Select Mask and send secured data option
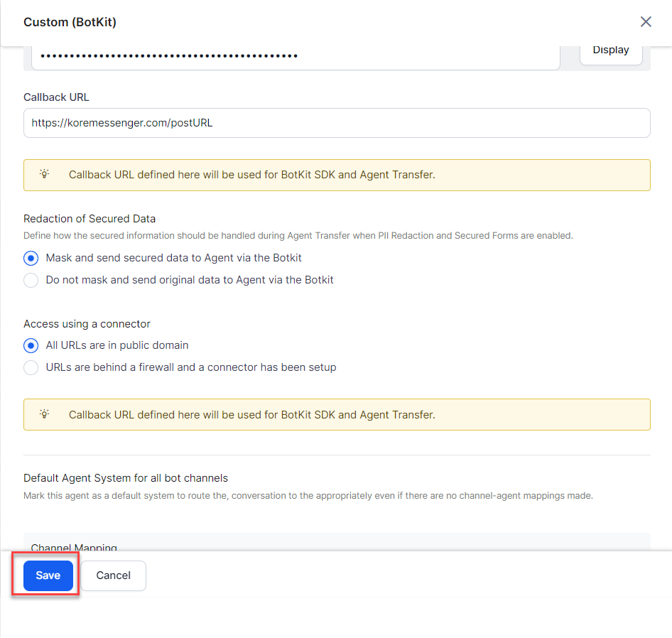The image size is (672, 638). (x=31, y=258)
